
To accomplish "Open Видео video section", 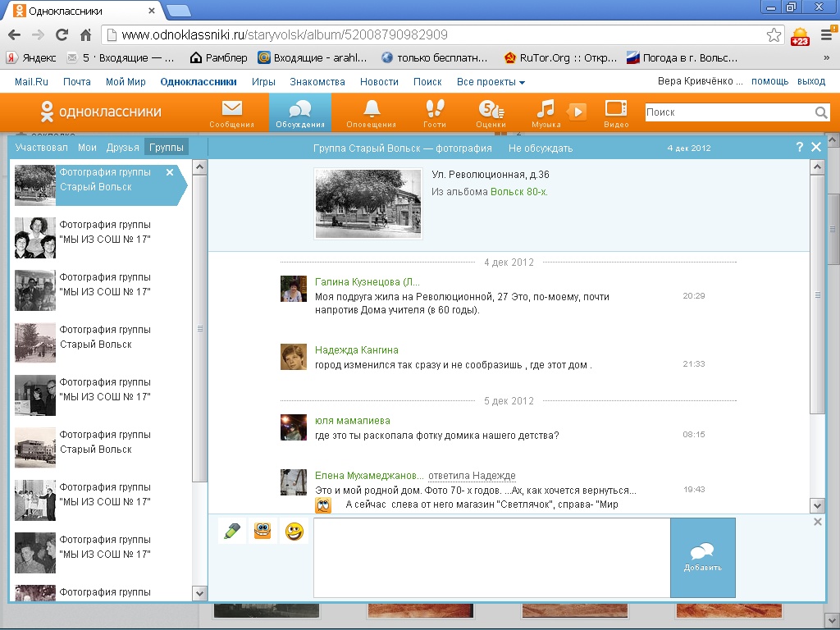I will [615, 112].
